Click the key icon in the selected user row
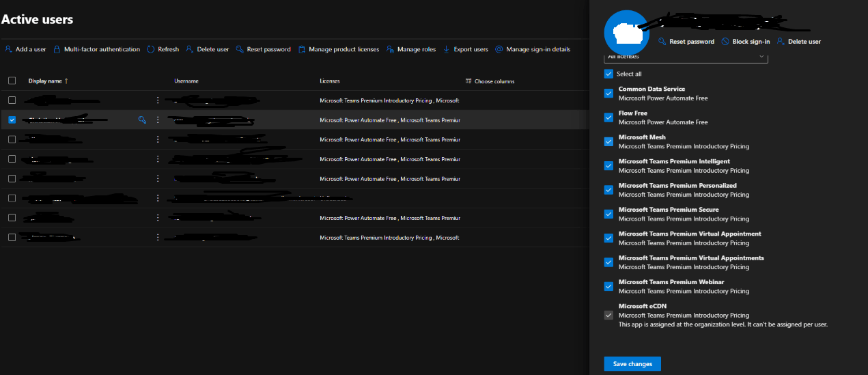Viewport: 868px width, 375px height. (x=142, y=120)
